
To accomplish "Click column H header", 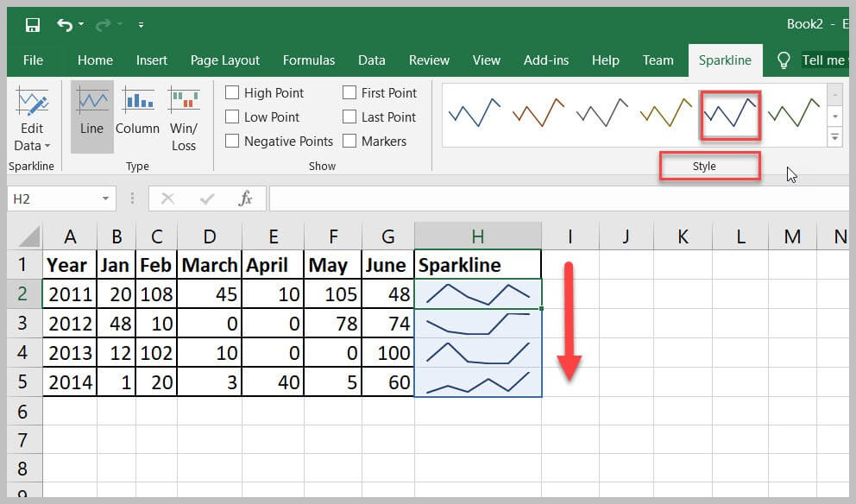I will (x=477, y=236).
